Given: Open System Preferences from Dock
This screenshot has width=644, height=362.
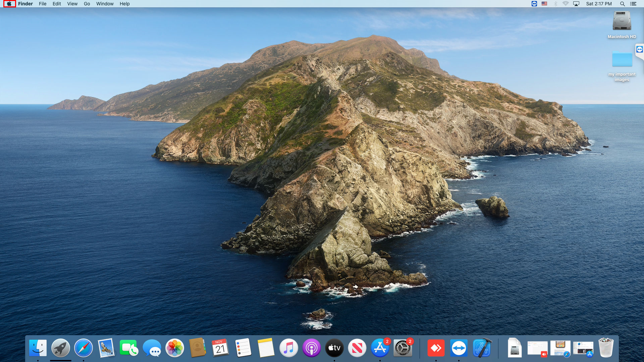Looking at the screenshot, I should click(402, 348).
